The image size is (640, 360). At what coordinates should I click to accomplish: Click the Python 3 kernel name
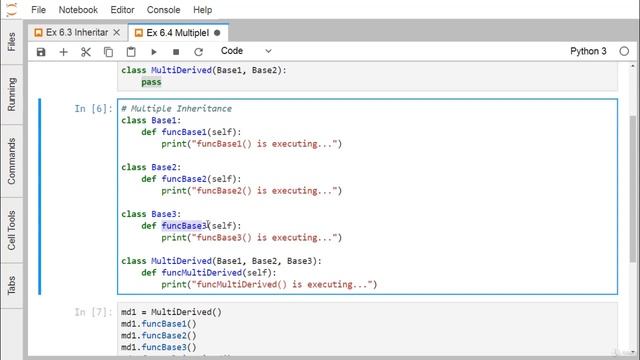(588, 51)
